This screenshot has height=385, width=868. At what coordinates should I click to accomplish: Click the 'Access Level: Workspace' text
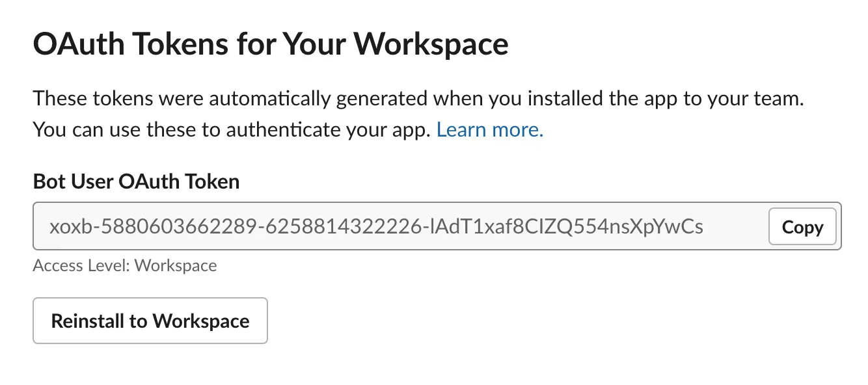[125, 265]
